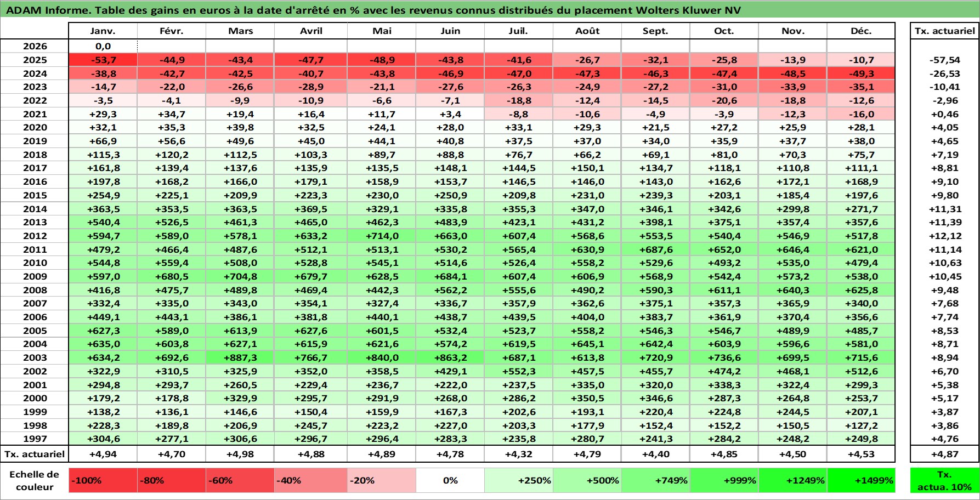
Task: Select the Sept. column header
Action: click(x=656, y=31)
